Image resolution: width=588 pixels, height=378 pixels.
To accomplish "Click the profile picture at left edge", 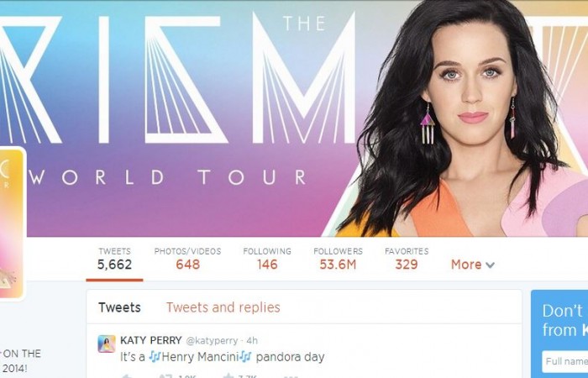I will coord(11,224).
